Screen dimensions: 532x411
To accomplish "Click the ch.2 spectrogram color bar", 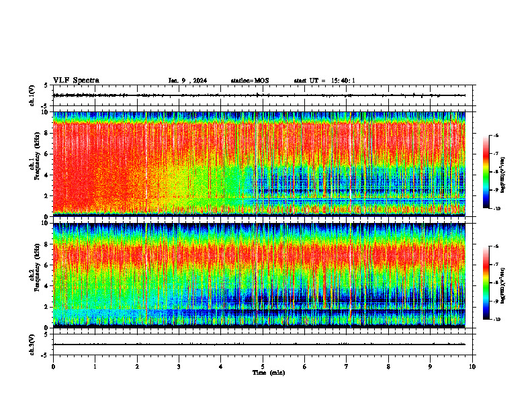I will (486, 283).
